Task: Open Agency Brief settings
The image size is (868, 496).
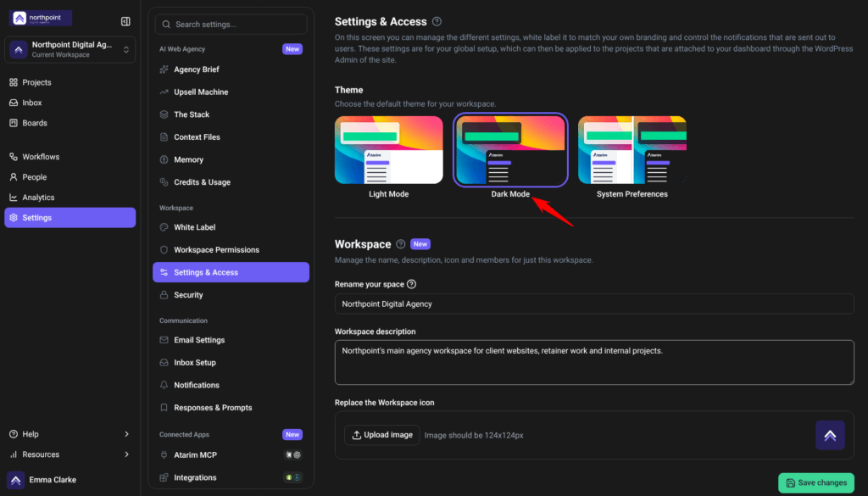Action: pyautogui.click(x=231, y=70)
